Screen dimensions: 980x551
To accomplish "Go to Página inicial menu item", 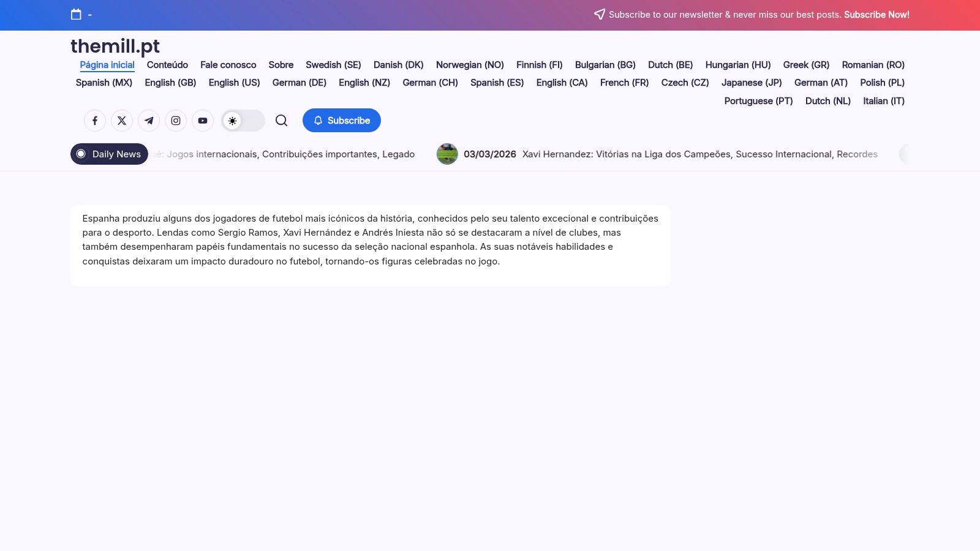I will pyautogui.click(x=107, y=65).
